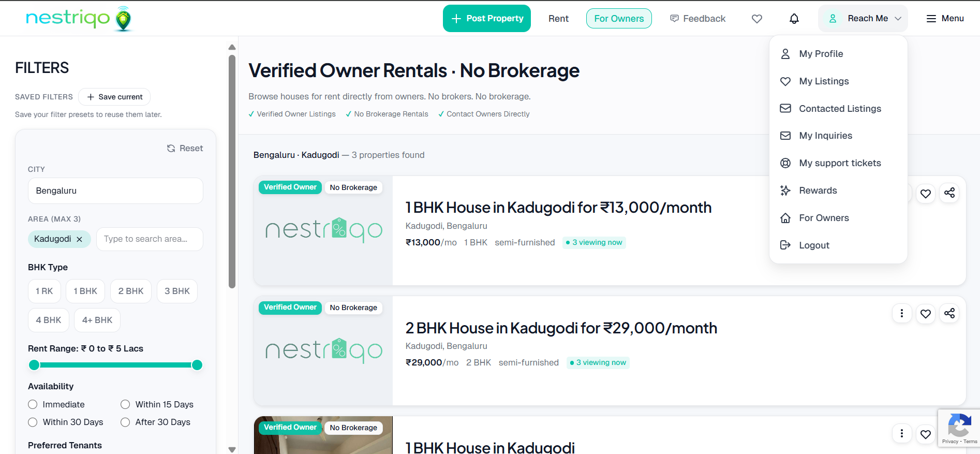
Task: Click '3 viewing now' on 29,000 listing
Action: tap(598, 363)
